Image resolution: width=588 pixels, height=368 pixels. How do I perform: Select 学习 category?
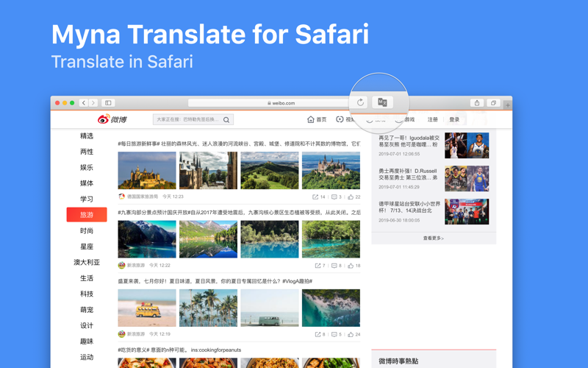[87, 199]
